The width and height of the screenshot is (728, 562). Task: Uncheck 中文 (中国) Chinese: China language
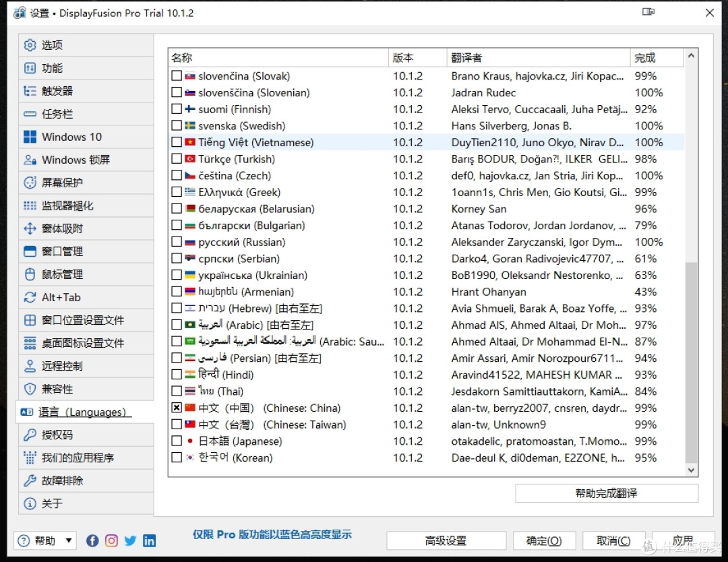[177, 408]
